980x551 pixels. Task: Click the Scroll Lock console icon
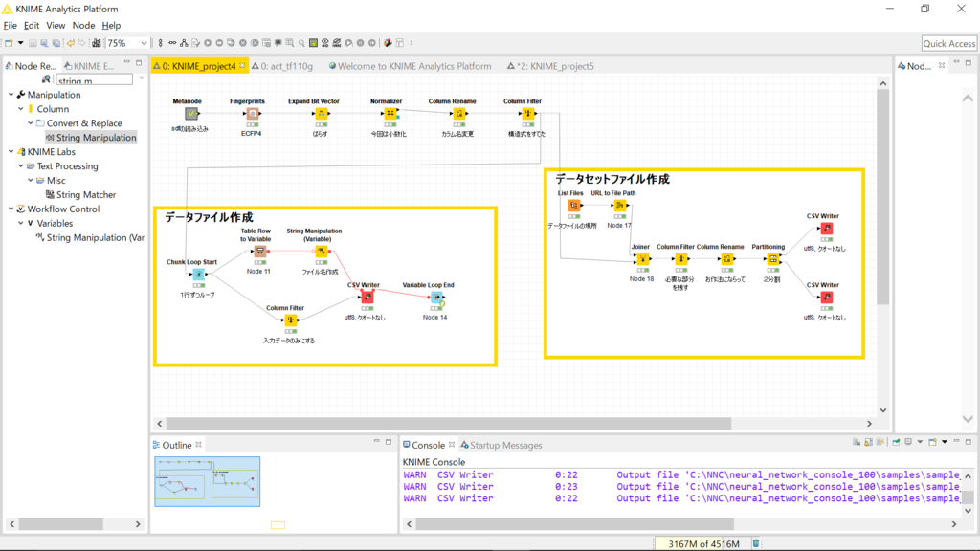coord(869,442)
